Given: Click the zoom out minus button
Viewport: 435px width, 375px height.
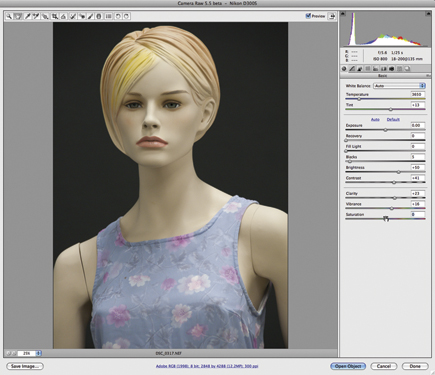Looking at the screenshot, I should (8, 353).
